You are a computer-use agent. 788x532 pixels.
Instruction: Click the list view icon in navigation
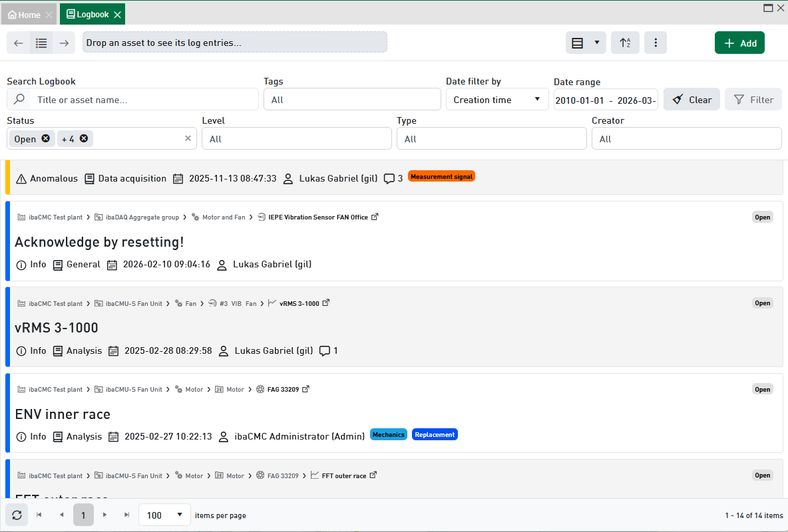41,43
